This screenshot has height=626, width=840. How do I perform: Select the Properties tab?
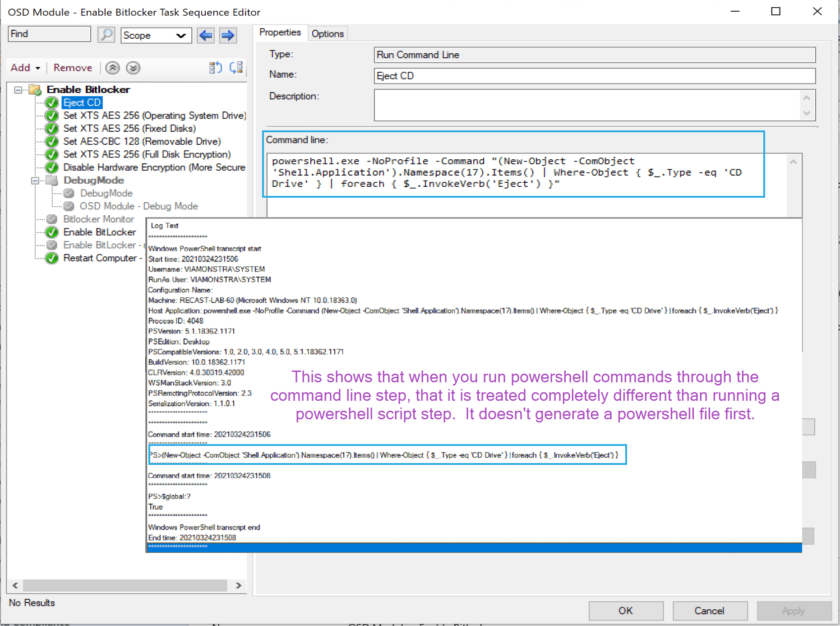280,33
